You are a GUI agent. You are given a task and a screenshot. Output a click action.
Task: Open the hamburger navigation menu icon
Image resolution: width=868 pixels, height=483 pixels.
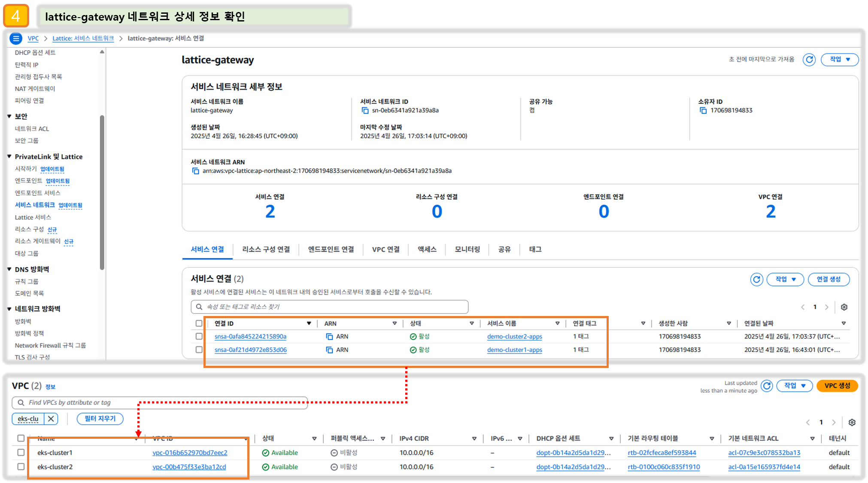[x=16, y=39]
